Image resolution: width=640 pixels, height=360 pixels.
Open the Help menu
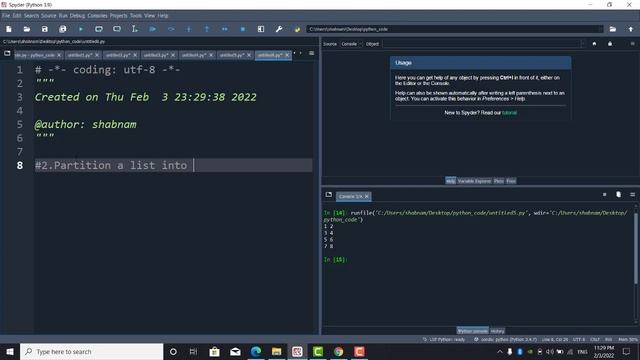pyautogui.click(x=163, y=16)
